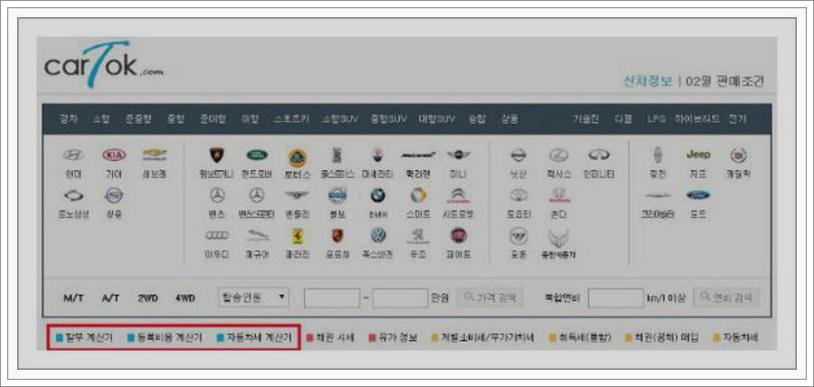This screenshot has height=387, width=814.
Task: Filter by 하이브리드 hybrid fuel type
Action: (x=698, y=119)
